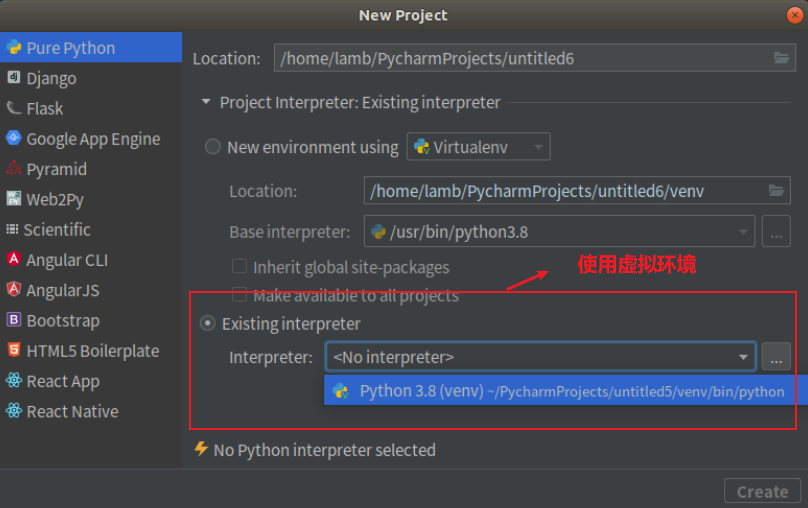
Task: Click Python icon in Base interpreter field
Action: click(x=378, y=231)
